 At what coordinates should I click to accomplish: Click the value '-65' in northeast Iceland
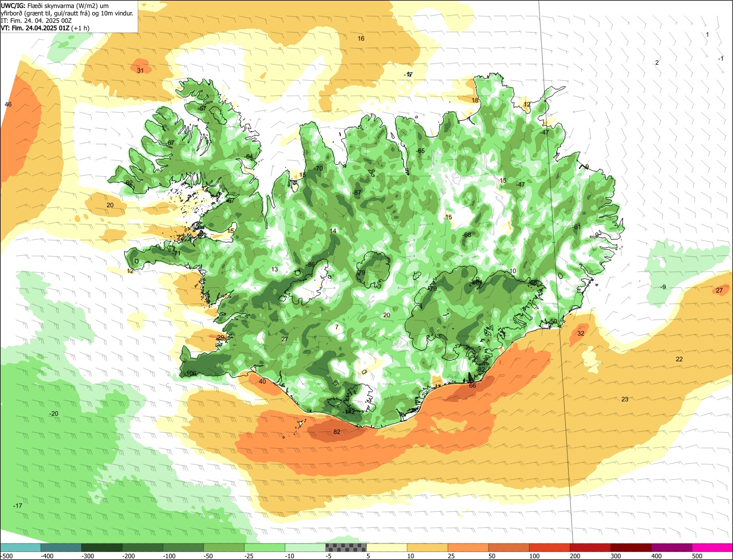click(420, 151)
